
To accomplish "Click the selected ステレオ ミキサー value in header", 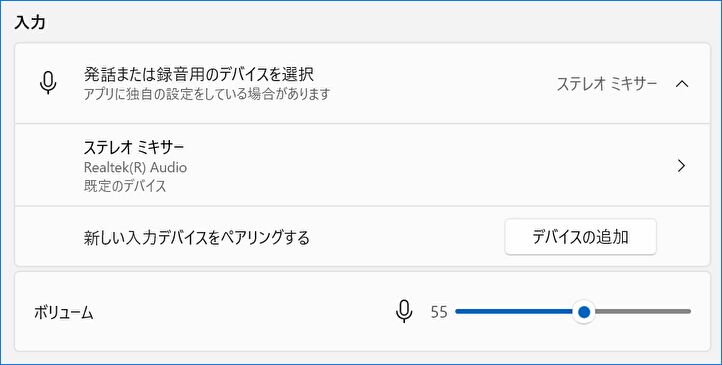I will click(x=607, y=84).
